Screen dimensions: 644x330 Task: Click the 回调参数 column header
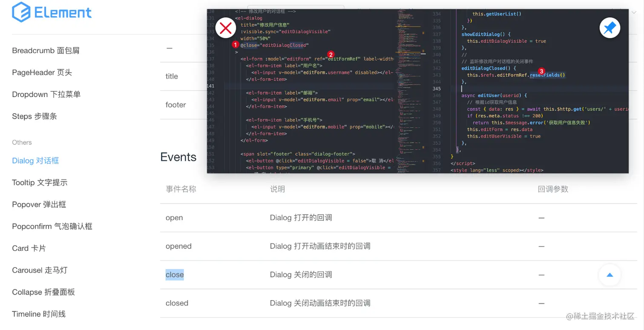[x=553, y=189]
